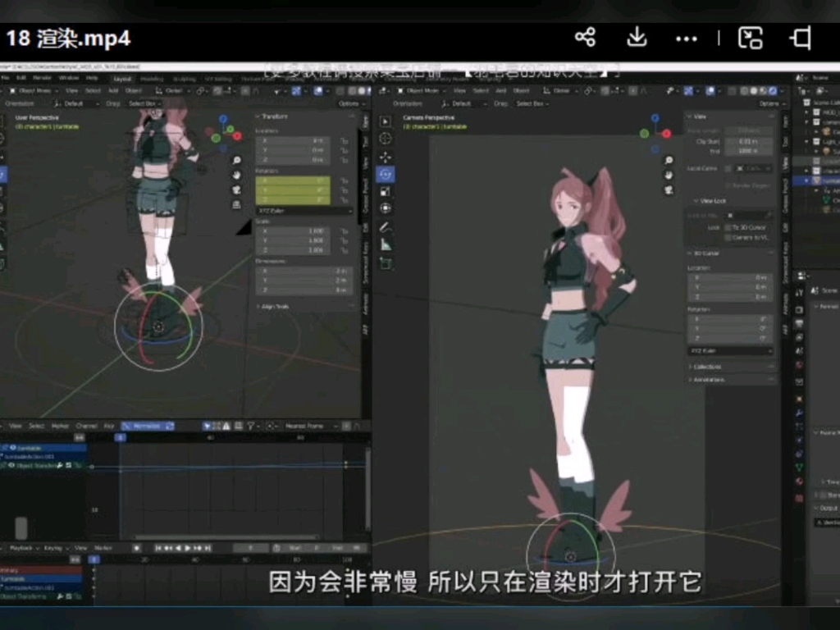Download the video with the download icon

(x=637, y=38)
